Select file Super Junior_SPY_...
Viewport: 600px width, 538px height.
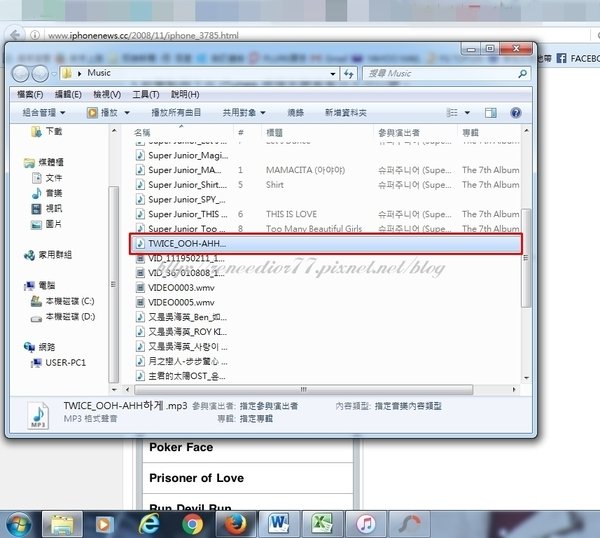tap(181, 199)
